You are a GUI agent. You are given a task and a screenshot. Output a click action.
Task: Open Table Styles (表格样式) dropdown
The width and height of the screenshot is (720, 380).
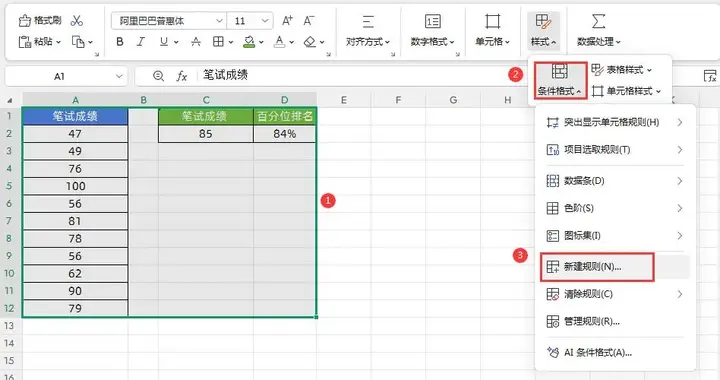622,70
